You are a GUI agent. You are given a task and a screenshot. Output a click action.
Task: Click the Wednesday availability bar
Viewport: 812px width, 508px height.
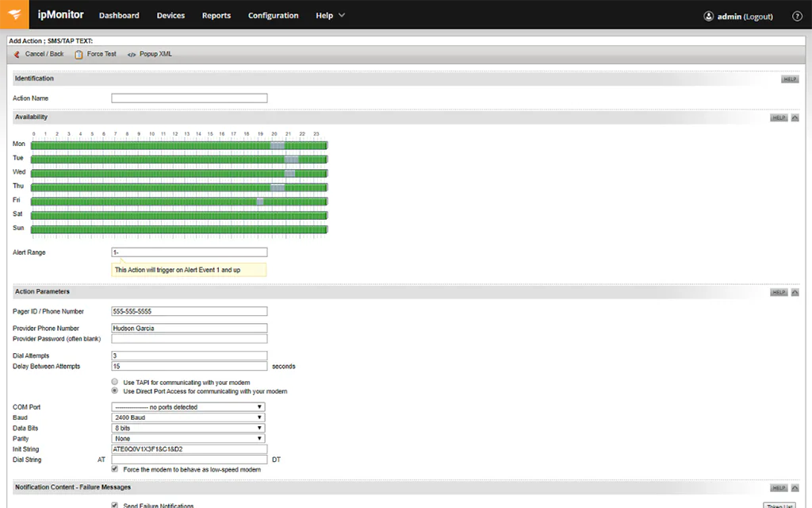coord(179,174)
